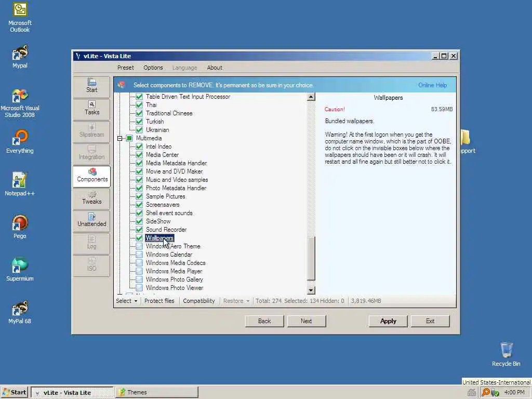The image size is (532, 399).
Task: Open the Restore dropdown
Action: coord(236,301)
